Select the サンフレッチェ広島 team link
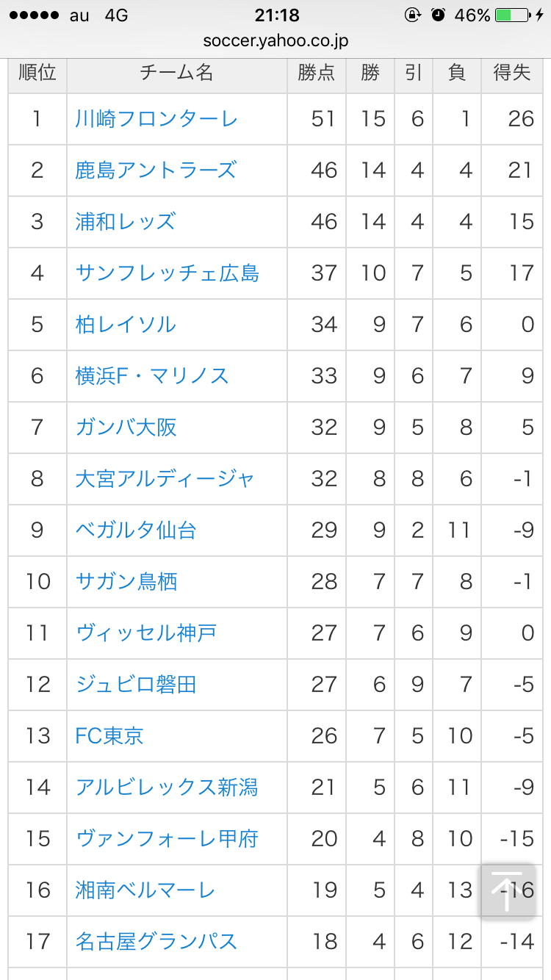The image size is (551, 980). click(168, 273)
